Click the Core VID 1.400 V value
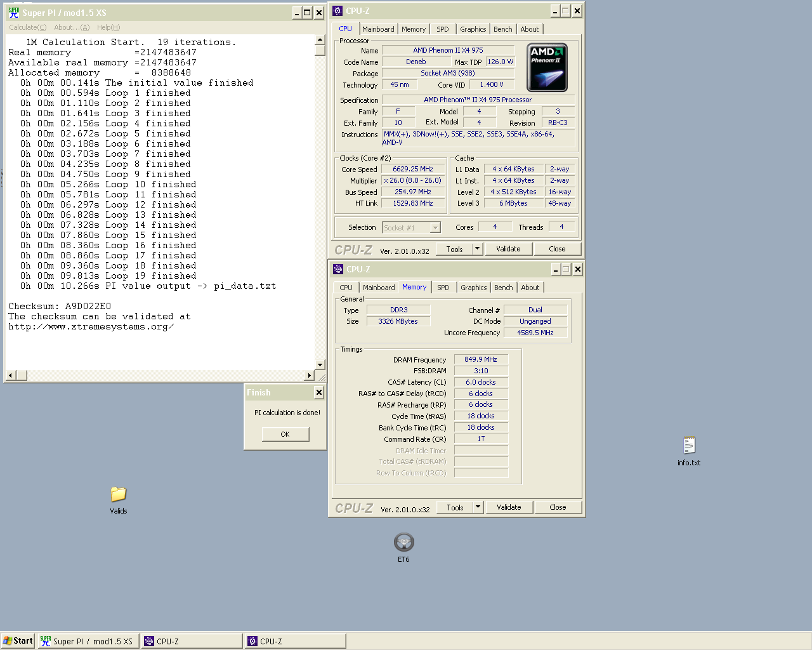 pyautogui.click(x=492, y=84)
